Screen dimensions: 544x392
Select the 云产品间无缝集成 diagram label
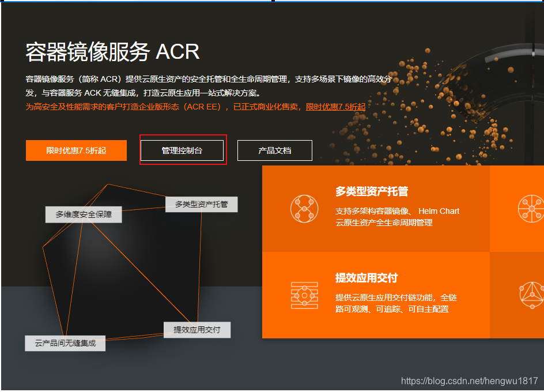[65, 344]
